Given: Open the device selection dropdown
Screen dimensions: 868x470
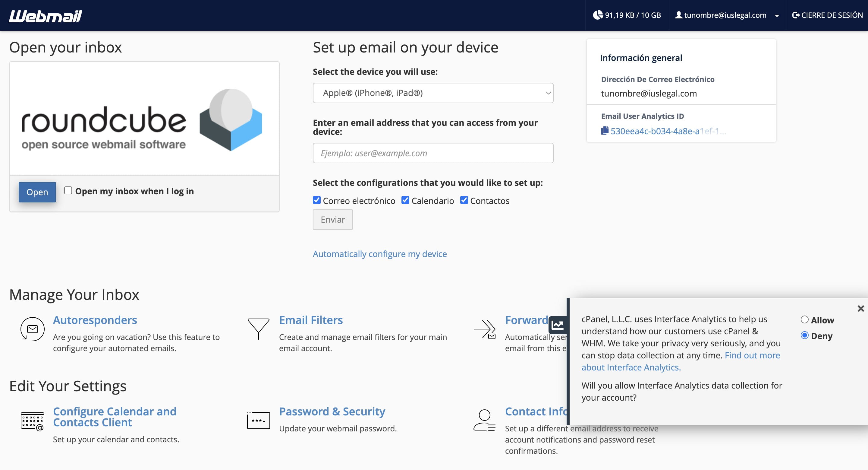Looking at the screenshot, I should [433, 93].
